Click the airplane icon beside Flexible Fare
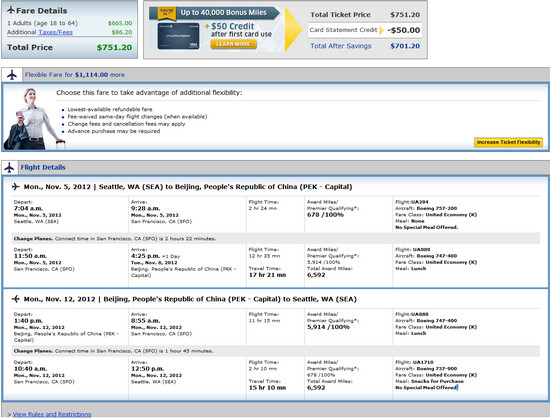550x418 pixels. tap(12, 75)
